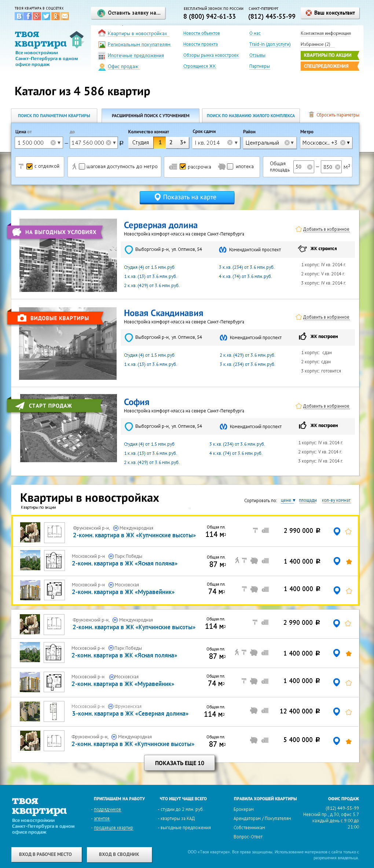
Task: Open the Google Plus social icon
Action: (x=37, y=16)
